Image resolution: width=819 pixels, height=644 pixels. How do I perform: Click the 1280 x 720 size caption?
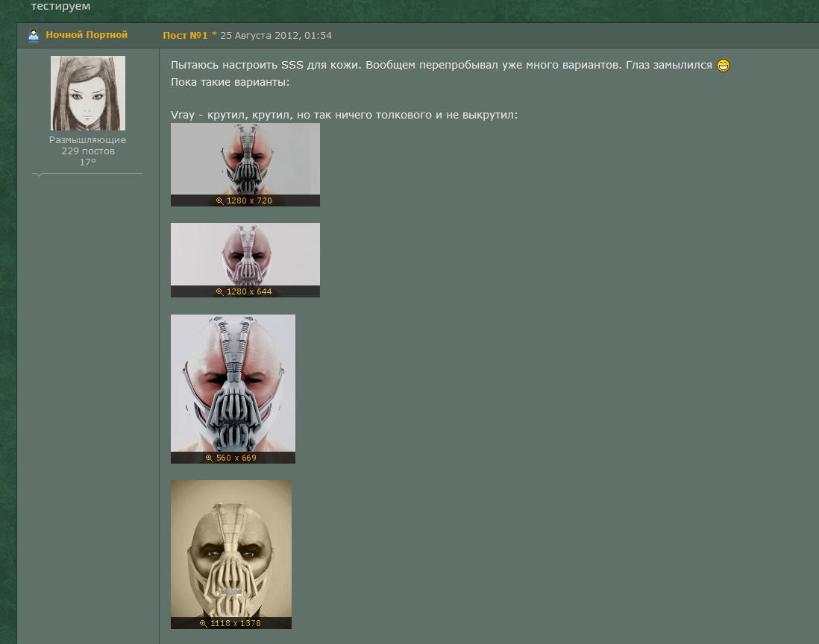click(x=249, y=201)
